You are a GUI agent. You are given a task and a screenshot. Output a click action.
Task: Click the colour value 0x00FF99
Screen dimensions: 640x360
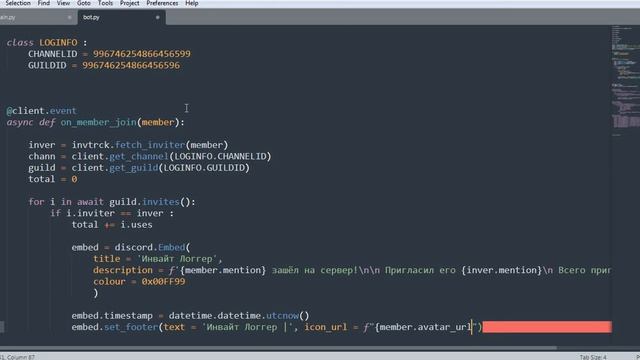[163, 282]
